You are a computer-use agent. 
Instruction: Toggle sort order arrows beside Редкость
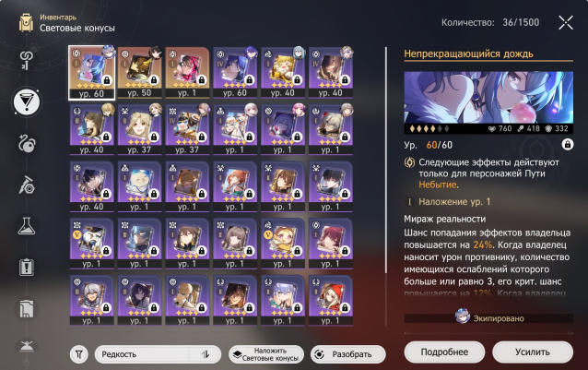(206, 354)
